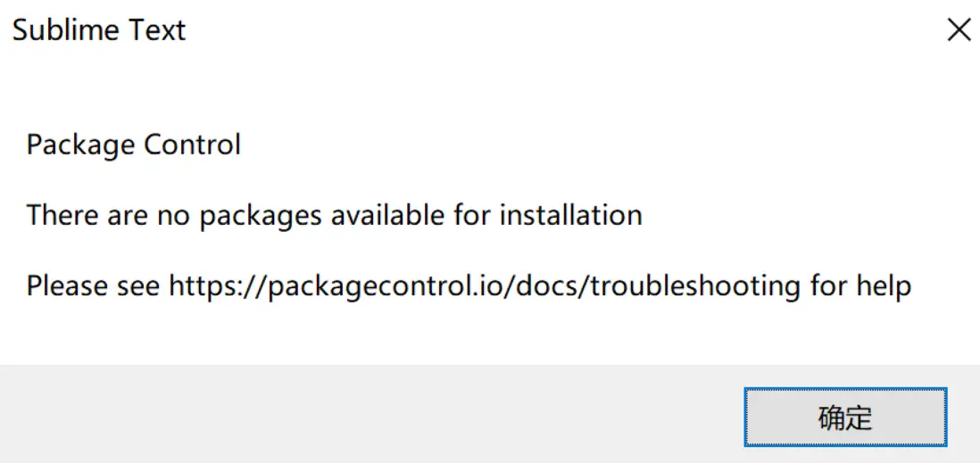Click the 确定 confirmation button

[844, 417]
